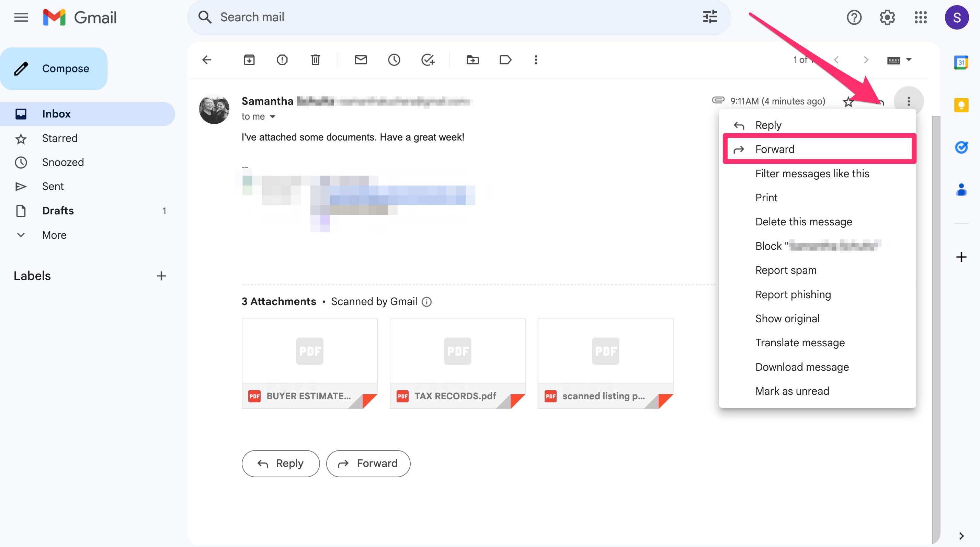
Task: Choose Print in the message options menu
Action: tap(766, 198)
